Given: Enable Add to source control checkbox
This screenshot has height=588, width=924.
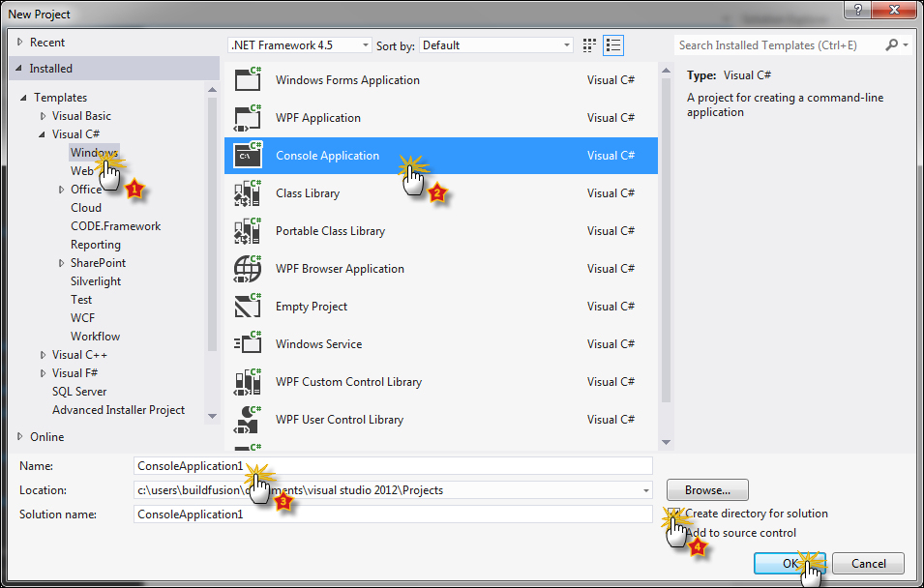Looking at the screenshot, I should pos(673,533).
